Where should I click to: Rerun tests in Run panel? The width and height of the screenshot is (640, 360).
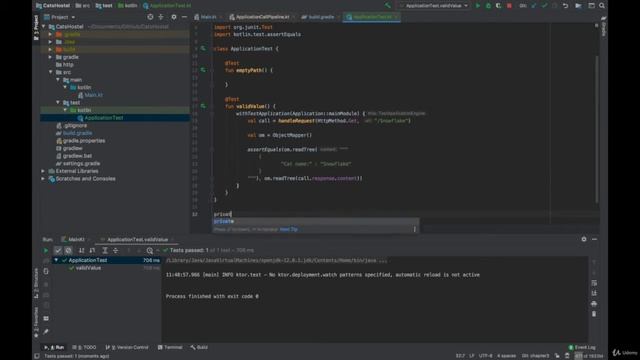coord(46,250)
